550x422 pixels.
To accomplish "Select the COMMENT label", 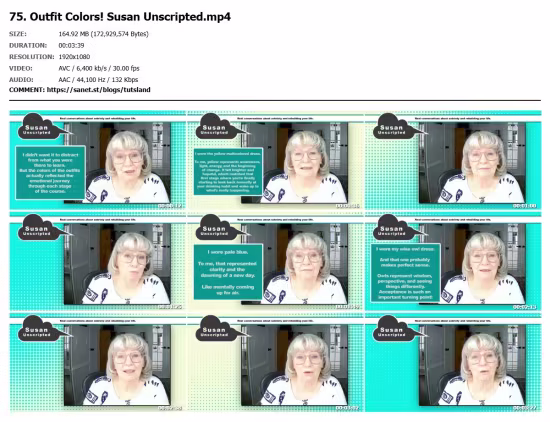I will pos(27,90).
